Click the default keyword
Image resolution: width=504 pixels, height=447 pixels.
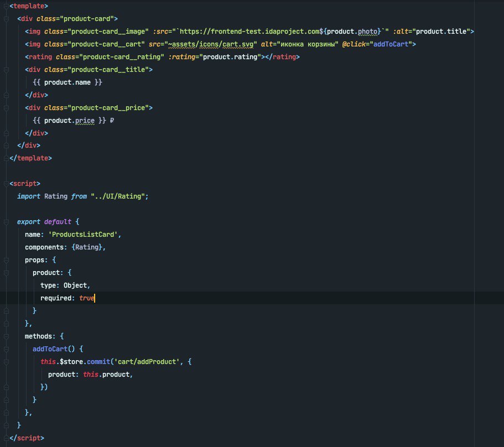(x=58, y=222)
